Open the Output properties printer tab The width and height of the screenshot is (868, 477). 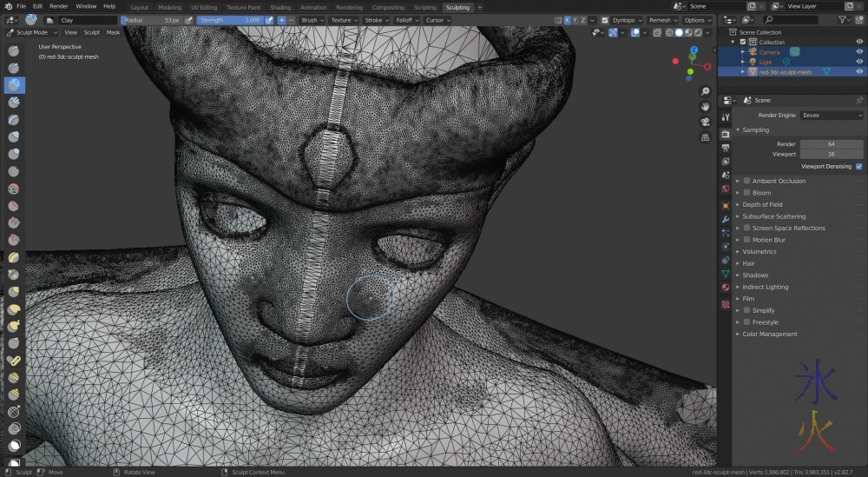(x=726, y=148)
